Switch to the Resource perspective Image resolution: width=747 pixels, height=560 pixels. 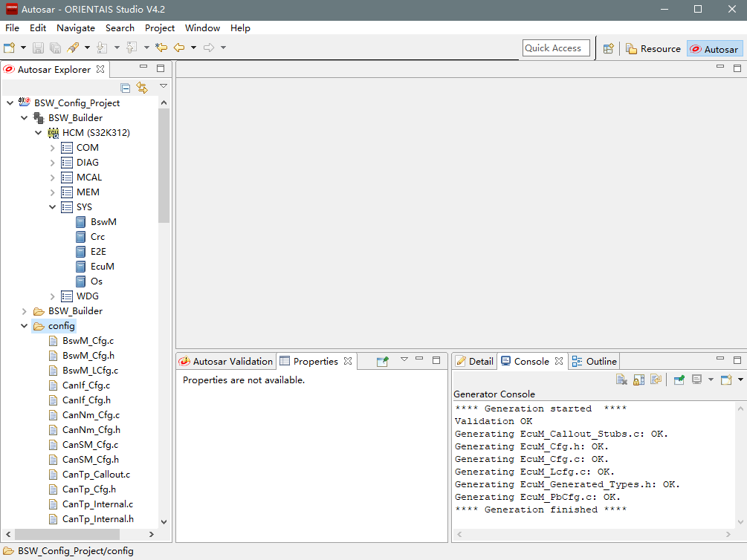(653, 49)
